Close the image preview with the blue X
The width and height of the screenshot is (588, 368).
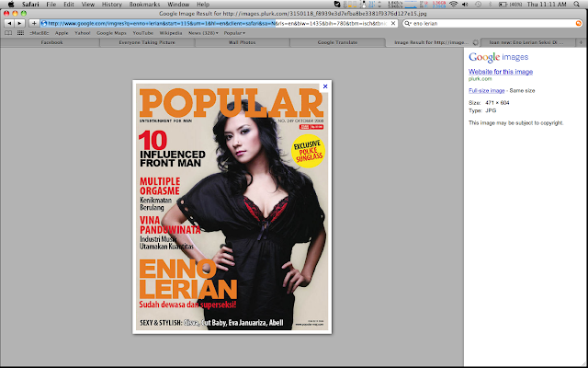click(325, 86)
